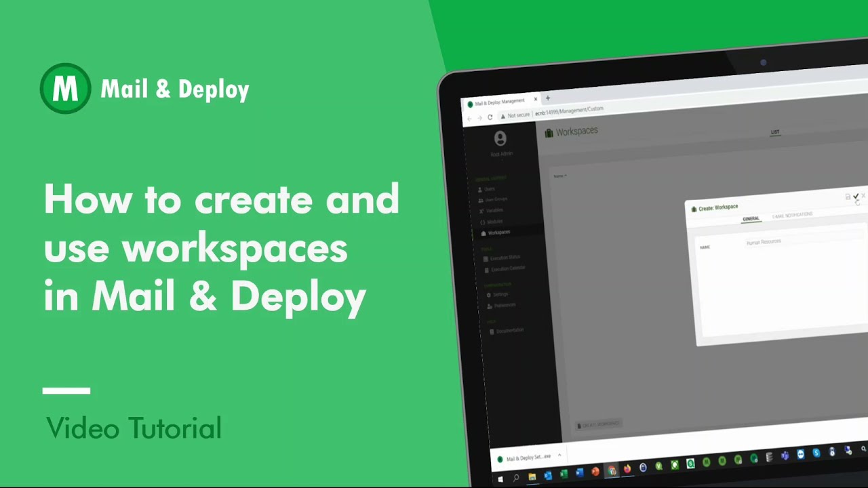This screenshot has height=488, width=868.
Task: Select the LIST tab on the Workspaces page
Action: 775,132
